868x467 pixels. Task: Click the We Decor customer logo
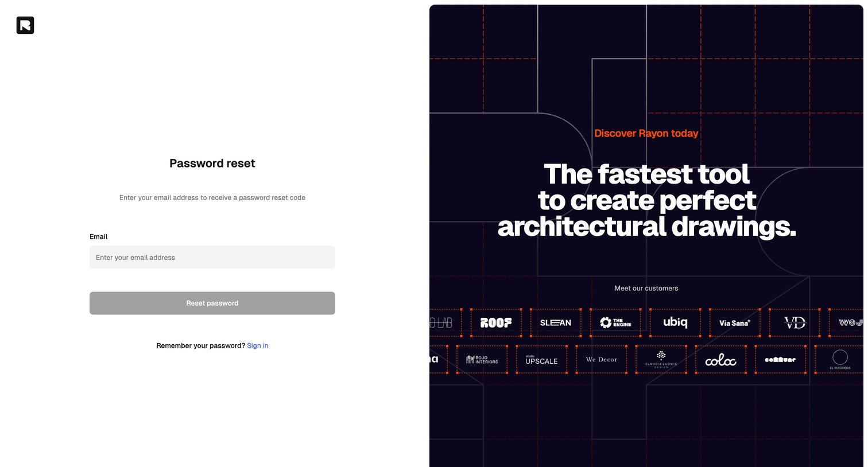602,360
